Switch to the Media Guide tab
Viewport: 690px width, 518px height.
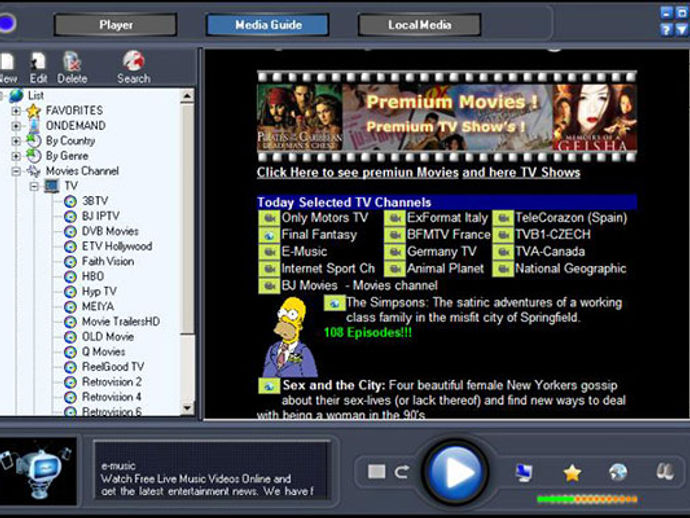tap(268, 25)
